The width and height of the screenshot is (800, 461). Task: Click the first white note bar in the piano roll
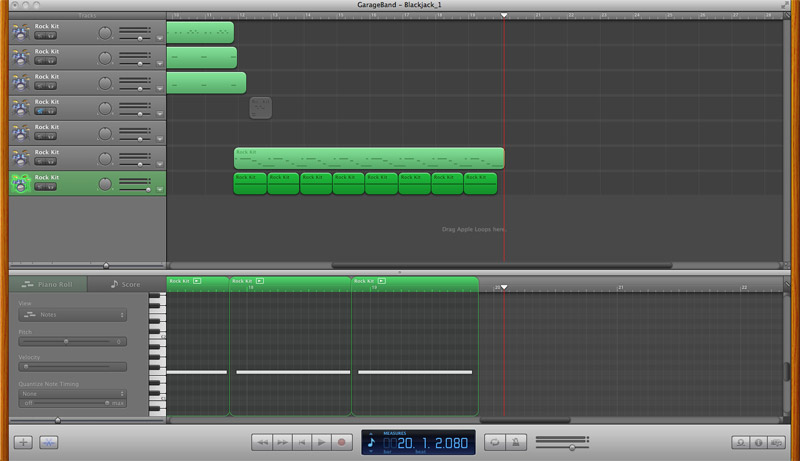point(197,372)
